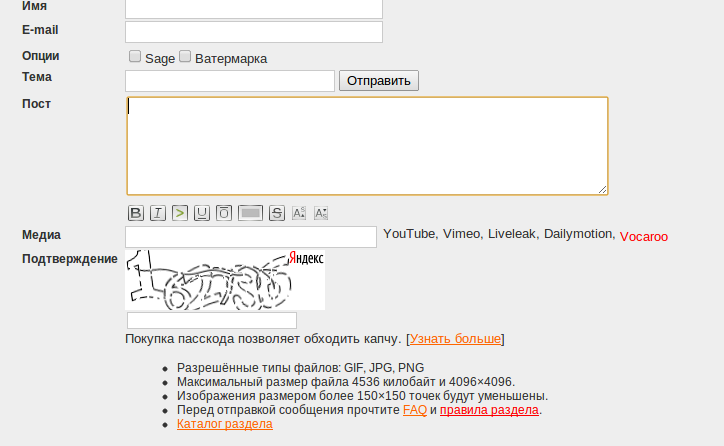The width and height of the screenshot is (724, 446).
Task: Click the Vocaroo link
Action: pyautogui.click(x=644, y=237)
